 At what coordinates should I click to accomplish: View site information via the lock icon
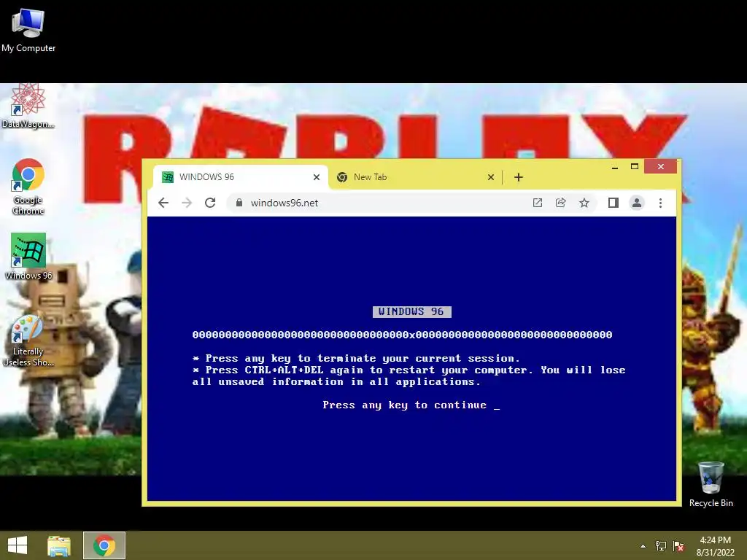coord(239,203)
